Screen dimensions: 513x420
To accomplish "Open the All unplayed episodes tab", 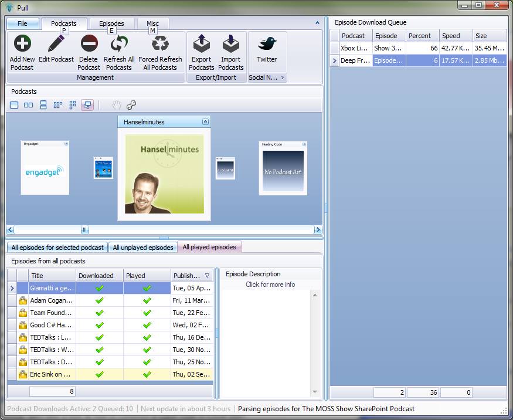I will coord(143,248).
